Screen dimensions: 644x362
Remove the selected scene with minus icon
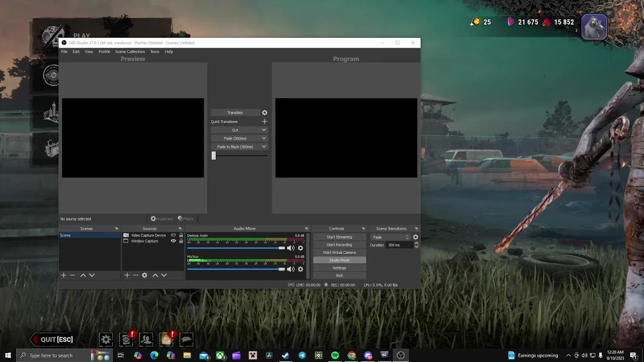coord(72,275)
